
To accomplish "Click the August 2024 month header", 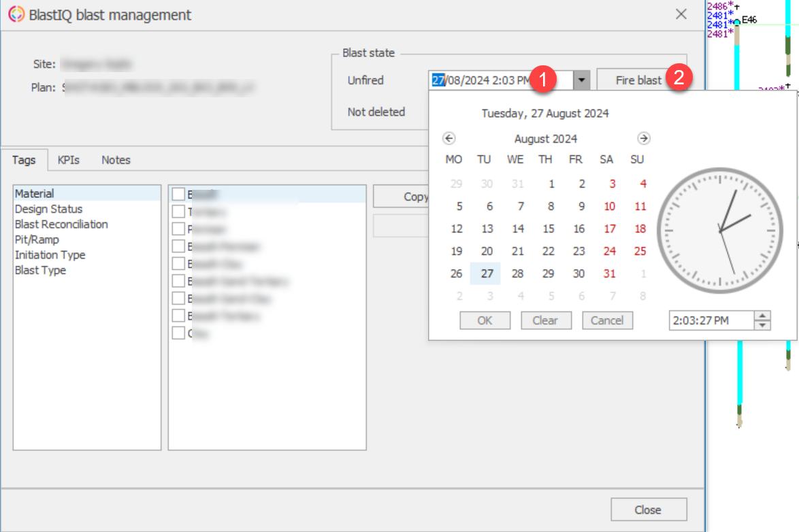I will (x=546, y=139).
